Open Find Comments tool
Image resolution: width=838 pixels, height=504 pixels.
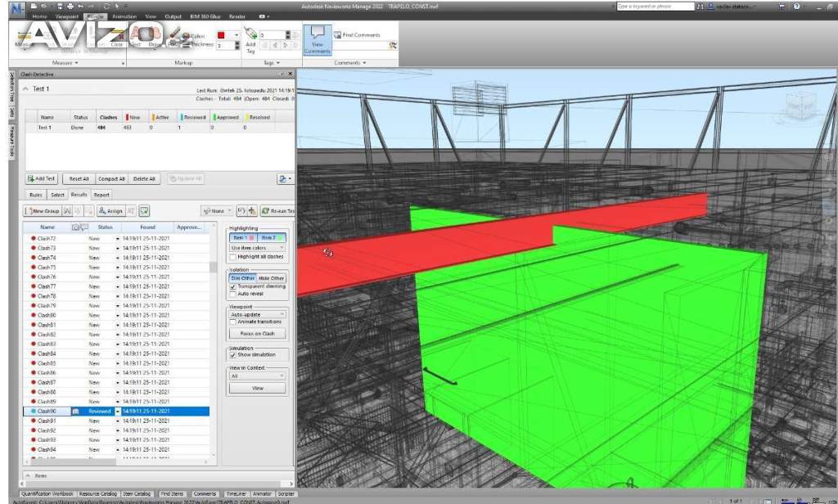click(x=357, y=35)
